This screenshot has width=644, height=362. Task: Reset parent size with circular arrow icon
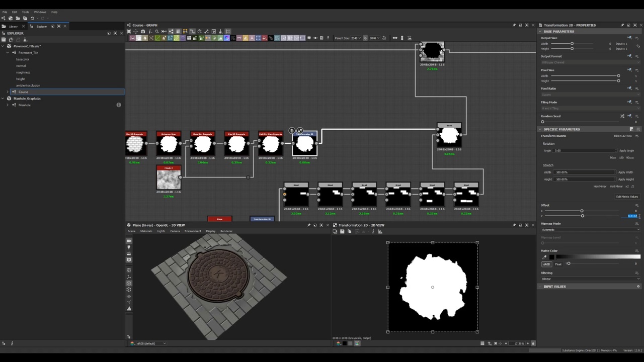[384, 38]
